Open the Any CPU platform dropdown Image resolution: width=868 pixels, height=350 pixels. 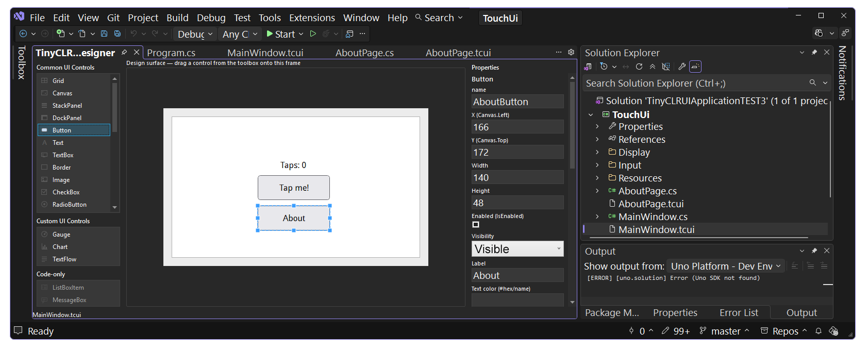click(239, 34)
